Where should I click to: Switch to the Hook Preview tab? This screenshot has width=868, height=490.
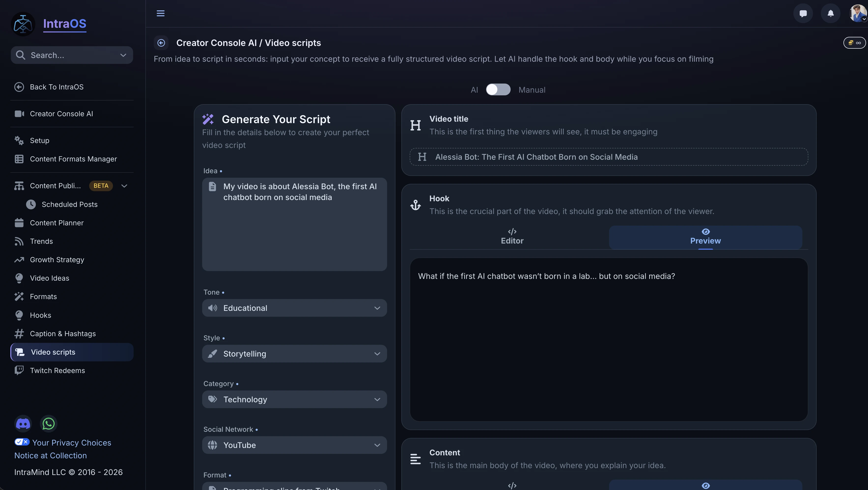[705, 237]
